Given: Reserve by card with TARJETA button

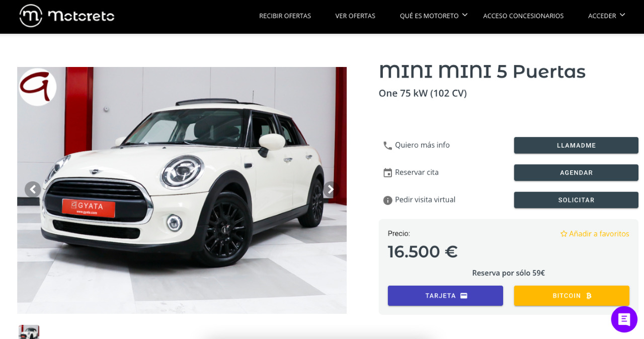Looking at the screenshot, I should (x=445, y=296).
